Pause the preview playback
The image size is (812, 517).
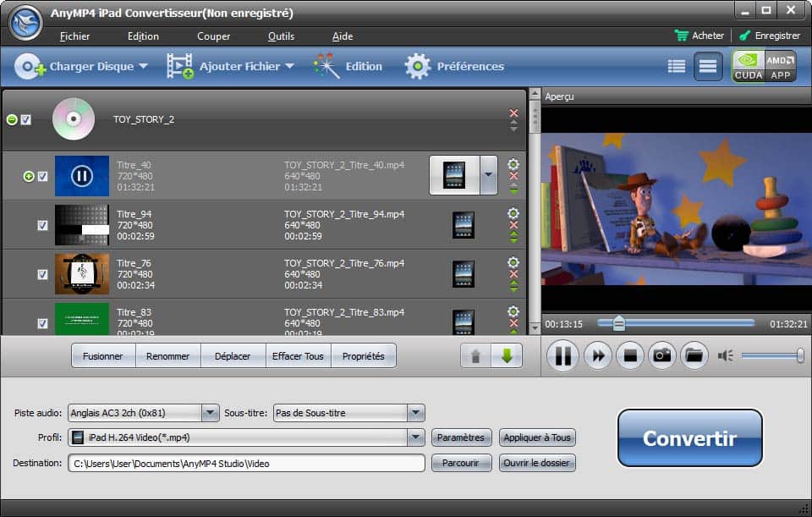[563, 355]
